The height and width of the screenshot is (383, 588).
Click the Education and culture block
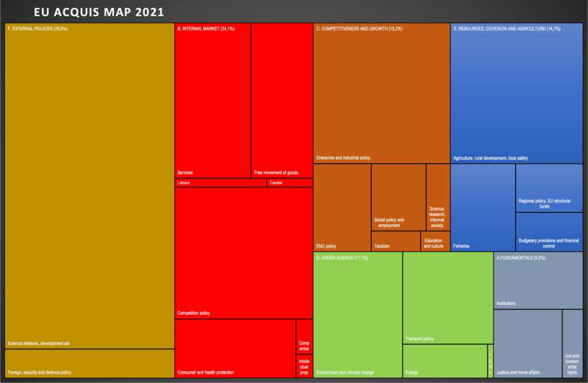pos(435,241)
